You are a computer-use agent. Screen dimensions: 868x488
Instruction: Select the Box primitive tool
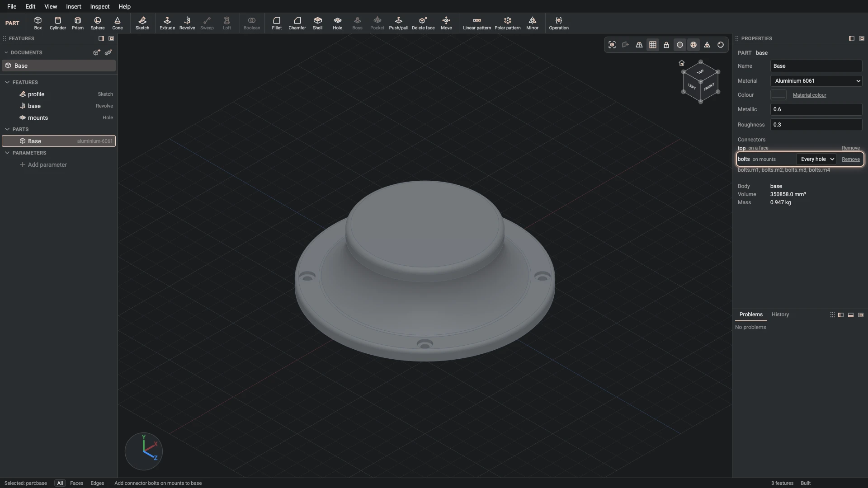[38, 23]
